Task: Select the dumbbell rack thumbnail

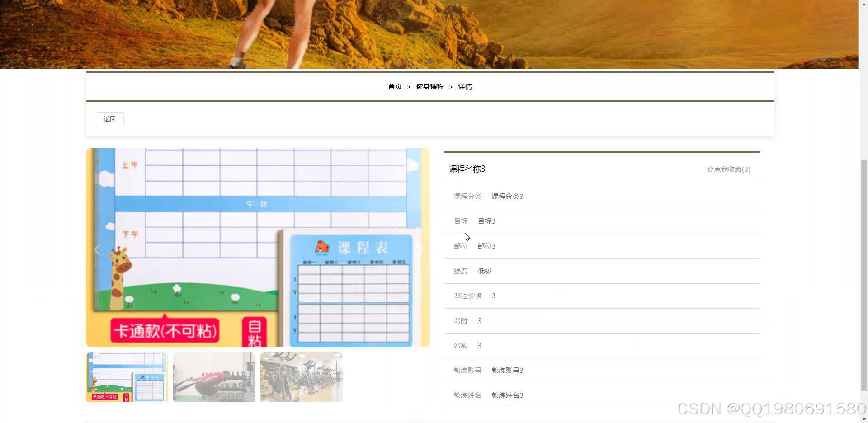Action: pos(214,376)
